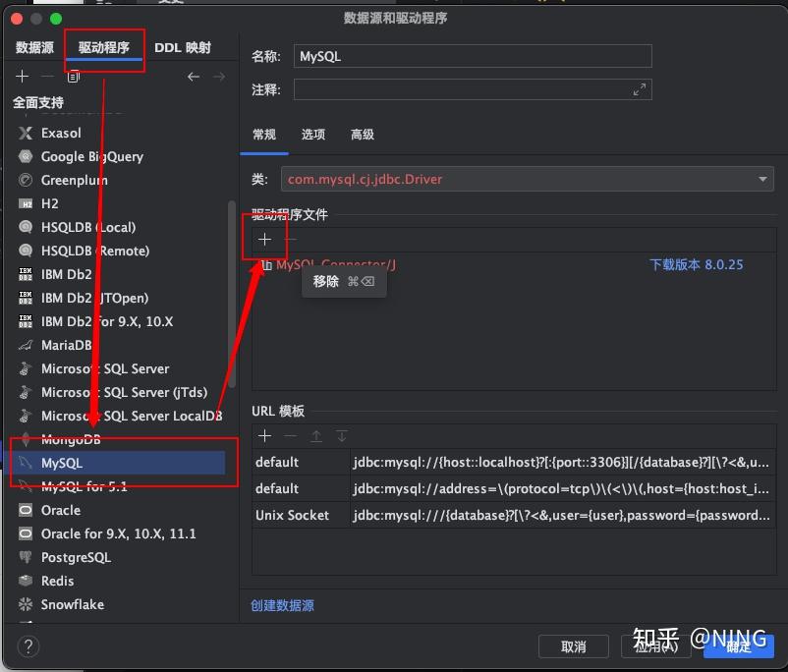The height and width of the screenshot is (672, 788).
Task: Switch to the 选项 tab
Action: 312,135
